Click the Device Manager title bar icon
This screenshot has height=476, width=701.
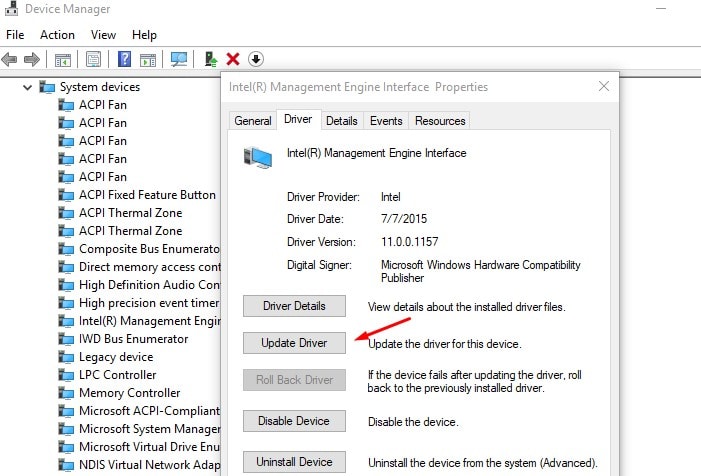coord(11,8)
